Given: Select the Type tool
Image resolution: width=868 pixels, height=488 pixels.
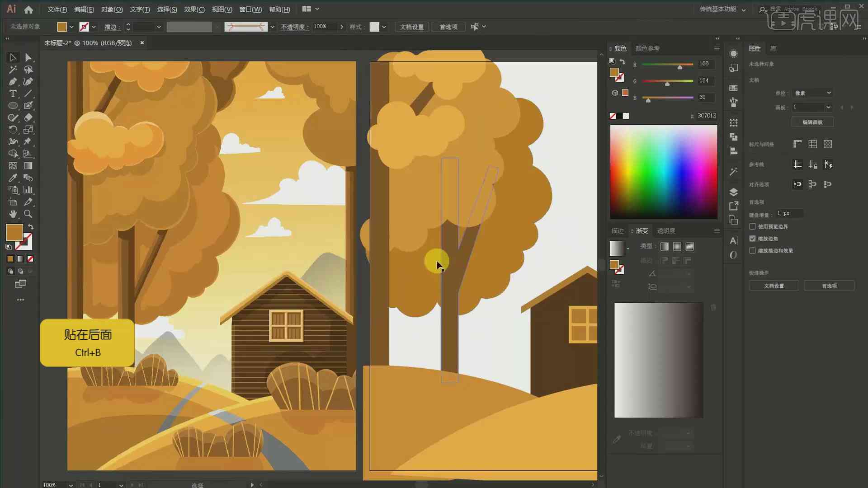Looking at the screenshot, I should 13,93.
